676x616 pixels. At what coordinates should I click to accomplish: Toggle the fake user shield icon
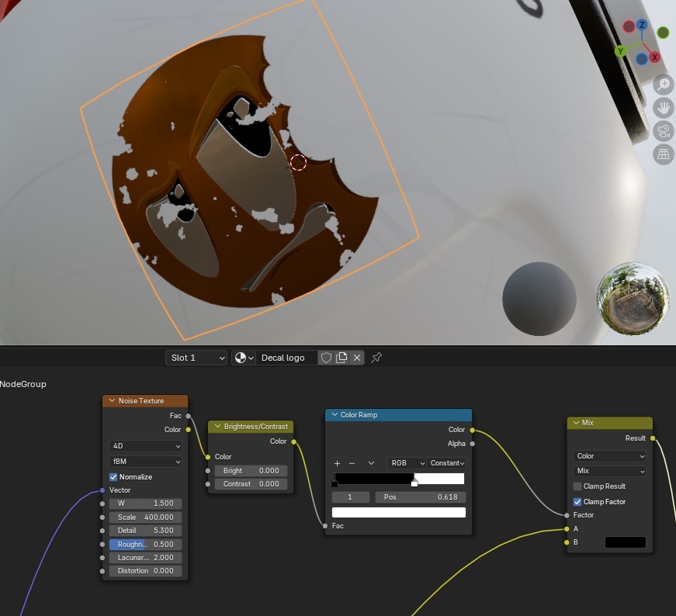(x=326, y=358)
